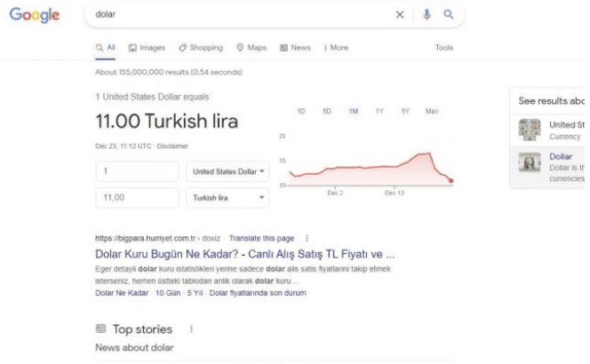Click the magnifying glass search icon

449,16
